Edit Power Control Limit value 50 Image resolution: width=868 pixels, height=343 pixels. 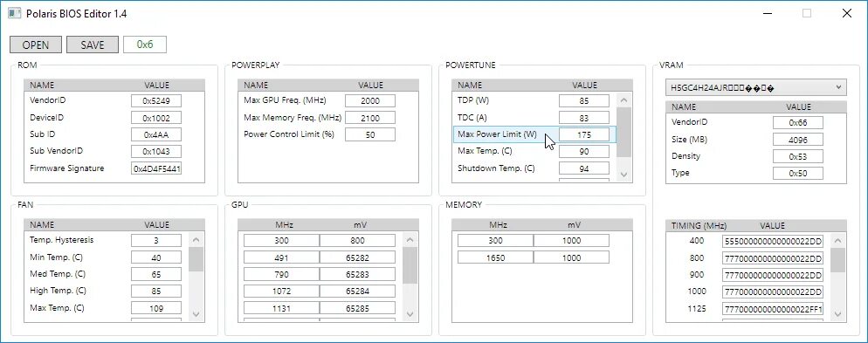pos(369,134)
